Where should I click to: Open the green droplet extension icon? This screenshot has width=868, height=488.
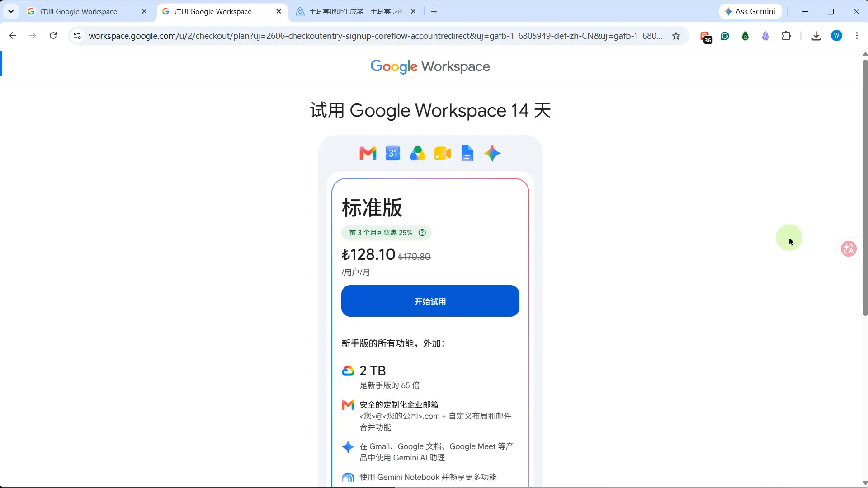745,36
